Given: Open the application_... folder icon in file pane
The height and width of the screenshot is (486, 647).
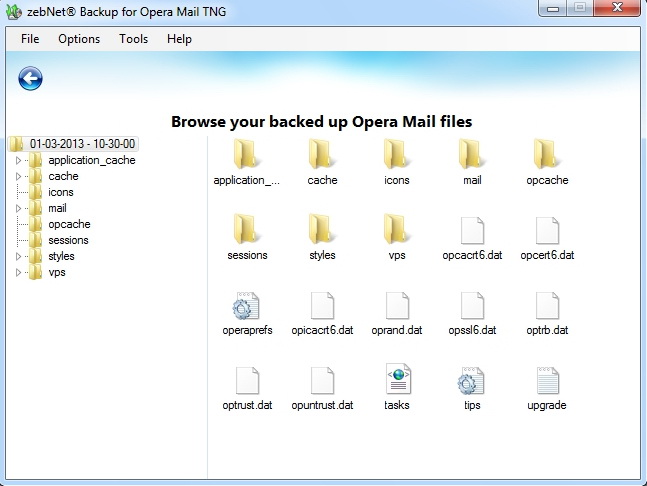Looking at the screenshot, I should 247,154.
